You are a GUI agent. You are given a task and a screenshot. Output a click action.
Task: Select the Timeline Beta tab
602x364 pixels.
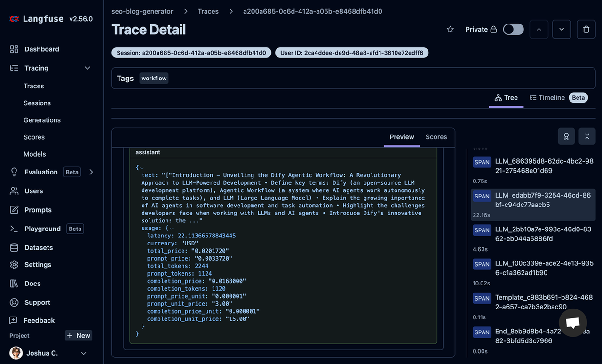tap(558, 98)
